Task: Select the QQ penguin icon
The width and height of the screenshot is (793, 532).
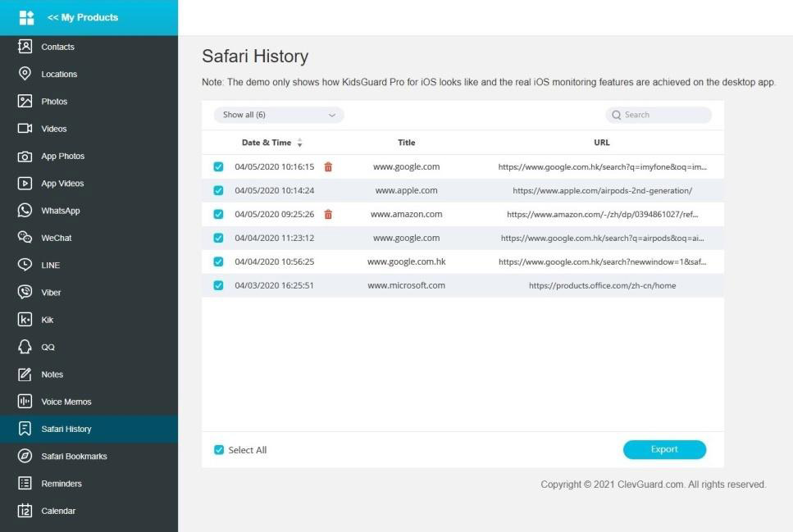Action: click(25, 347)
